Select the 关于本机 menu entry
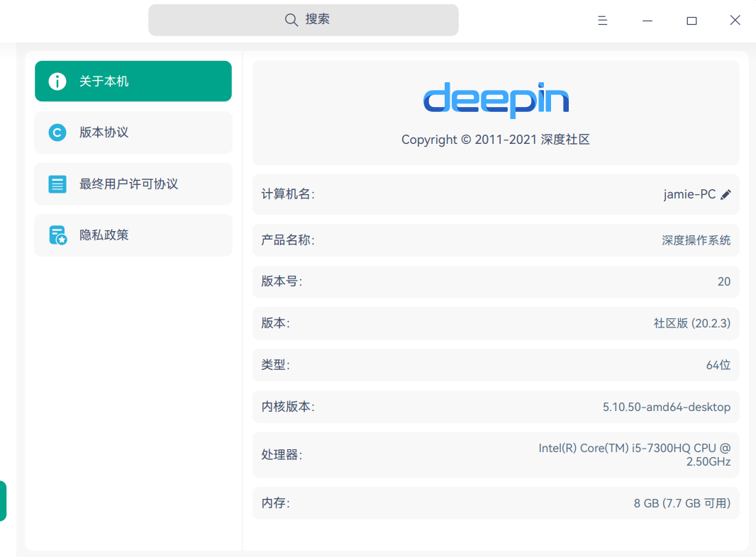The image size is (756, 557). coord(133,81)
